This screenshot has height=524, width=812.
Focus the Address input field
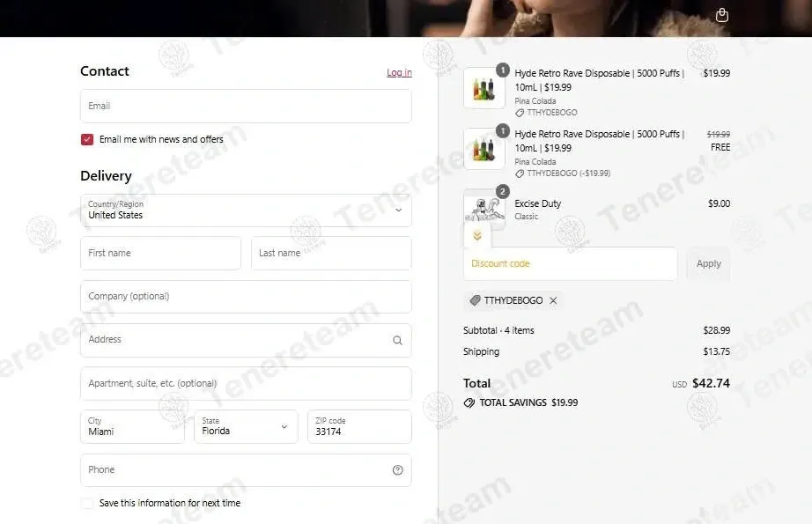pos(246,340)
